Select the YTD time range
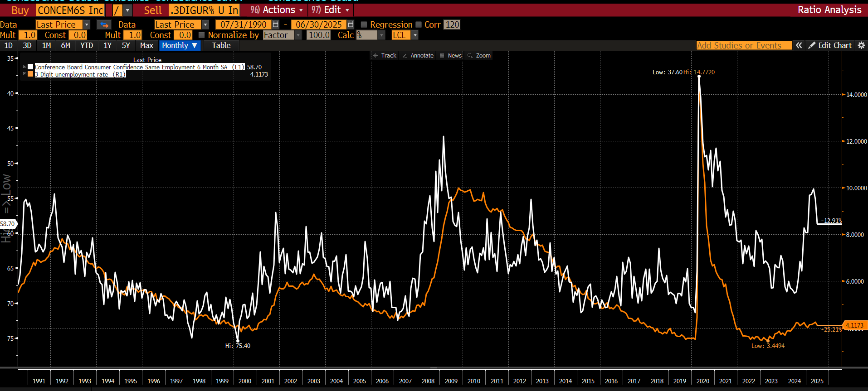Screen dimensions: 868x391 [x=87, y=45]
